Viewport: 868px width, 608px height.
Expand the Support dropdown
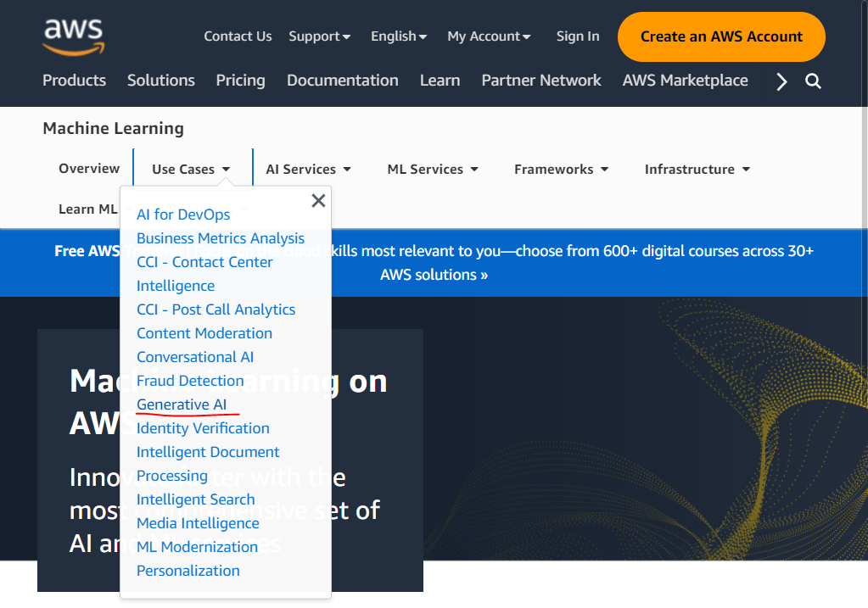319,36
